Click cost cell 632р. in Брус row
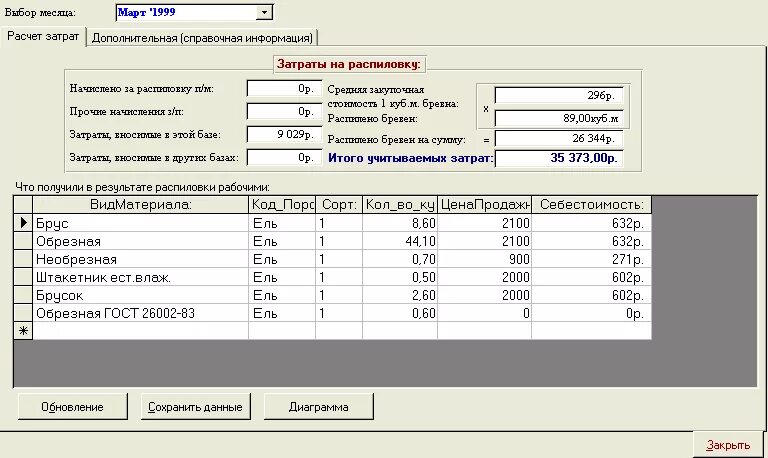Image resolution: width=768 pixels, height=458 pixels. tap(592, 223)
